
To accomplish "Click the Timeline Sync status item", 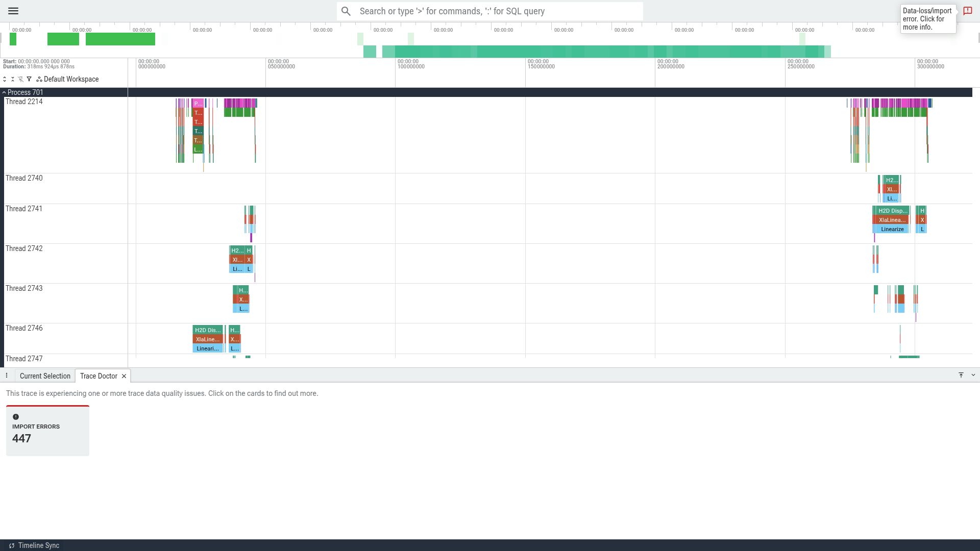I will 34,545.
